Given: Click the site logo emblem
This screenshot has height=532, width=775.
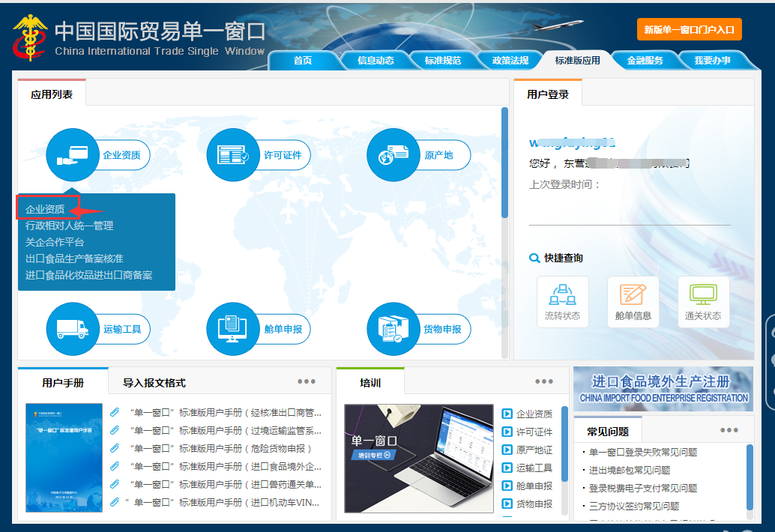Looking at the screenshot, I should pyautogui.click(x=30, y=38).
